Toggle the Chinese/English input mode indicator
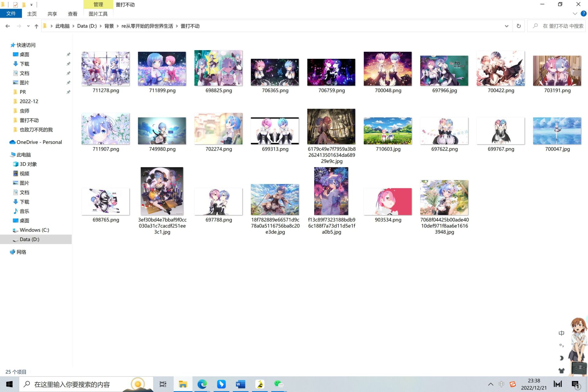This screenshot has width=588, height=392. [x=501, y=384]
